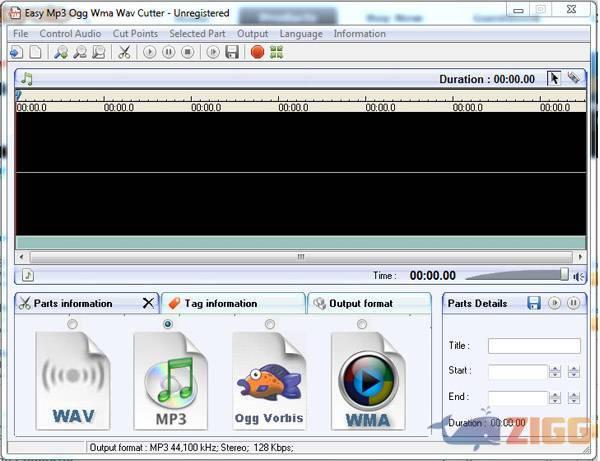Click the X icon on Parts information tab

click(x=148, y=303)
